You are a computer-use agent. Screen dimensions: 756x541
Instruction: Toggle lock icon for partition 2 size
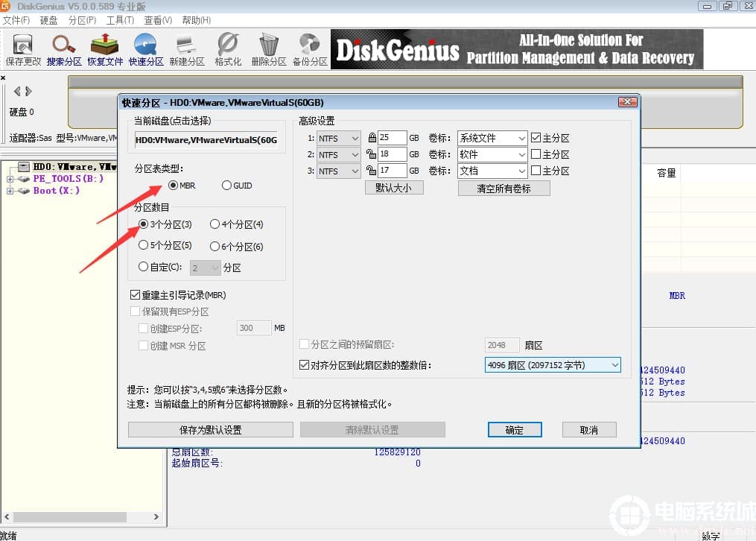click(371, 154)
